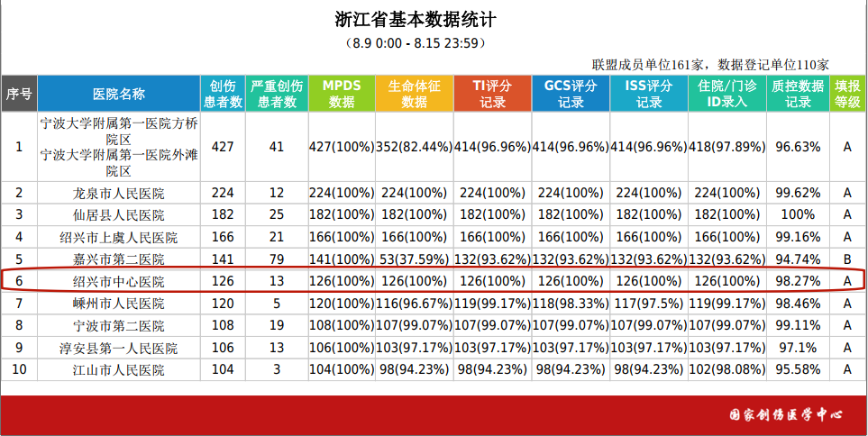Click the title 浙江省基本数据统计
This screenshot has height=436, width=868.
416,21
